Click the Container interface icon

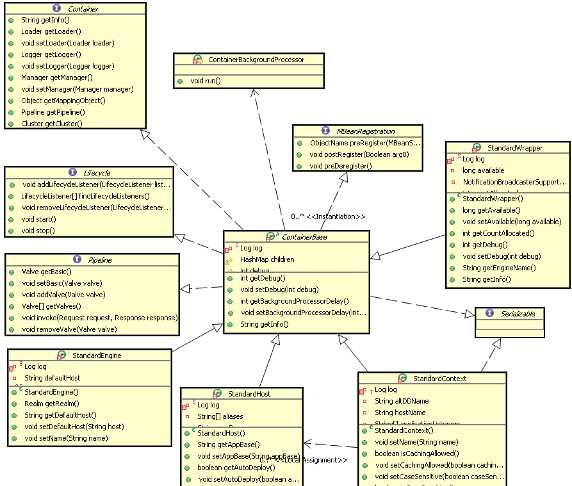(x=56, y=8)
